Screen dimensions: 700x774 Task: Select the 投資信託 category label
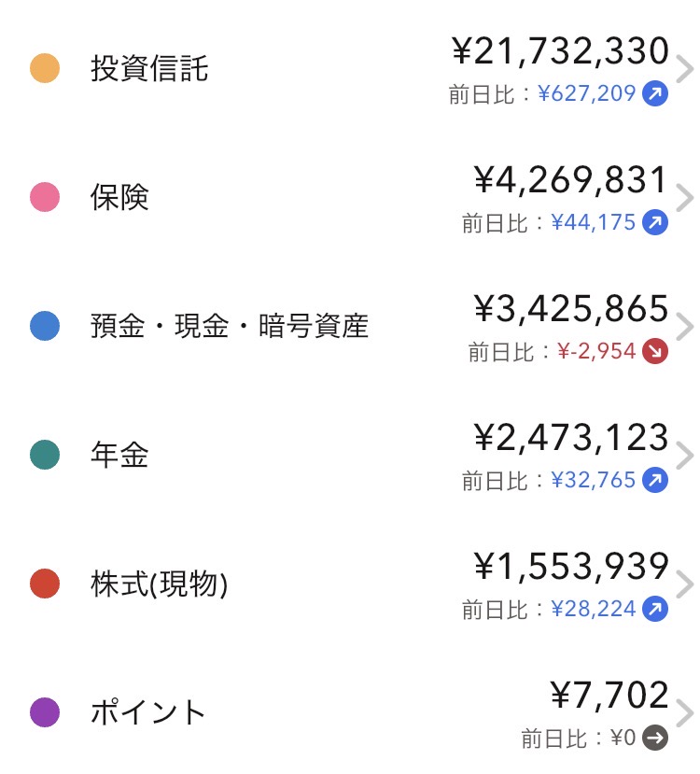(x=149, y=69)
